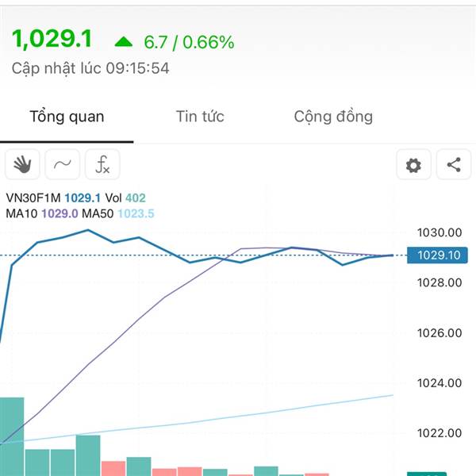
Task: Click the first pink volume bar
Action: [x=113, y=468]
